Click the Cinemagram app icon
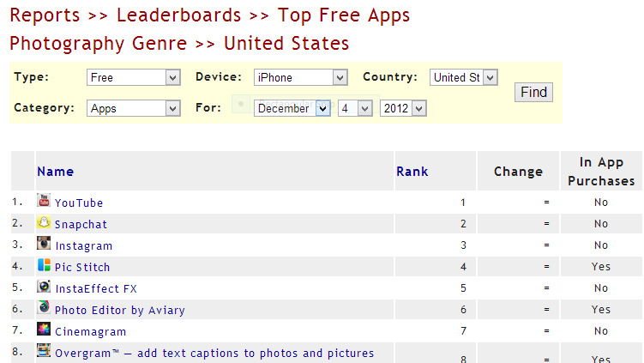Image resolution: width=644 pixels, height=363 pixels. point(44,330)
